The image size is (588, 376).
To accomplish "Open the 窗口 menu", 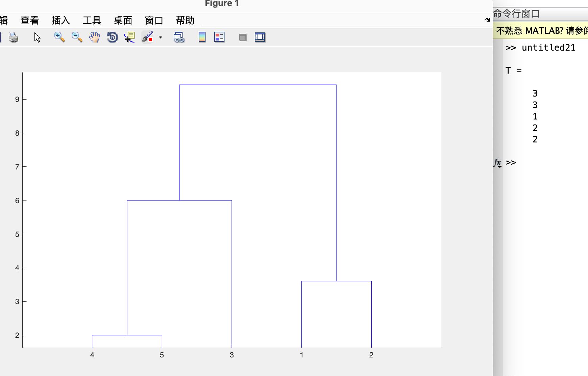I will [154, 20].
